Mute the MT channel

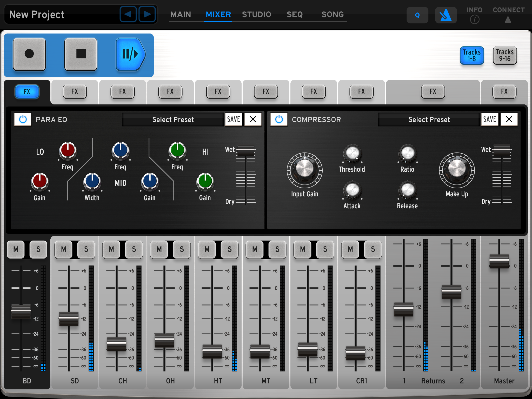255,249
